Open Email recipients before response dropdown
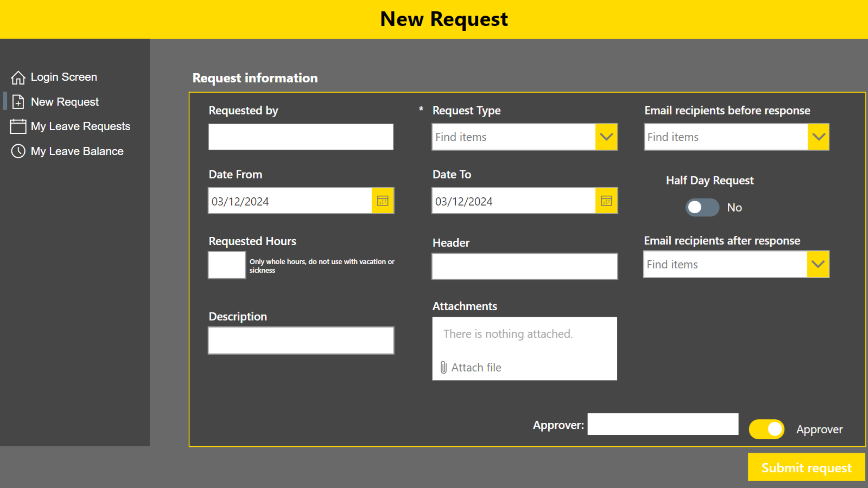This screenshot has height=488, width=868. pyautogui.click(x=818, y=137)
